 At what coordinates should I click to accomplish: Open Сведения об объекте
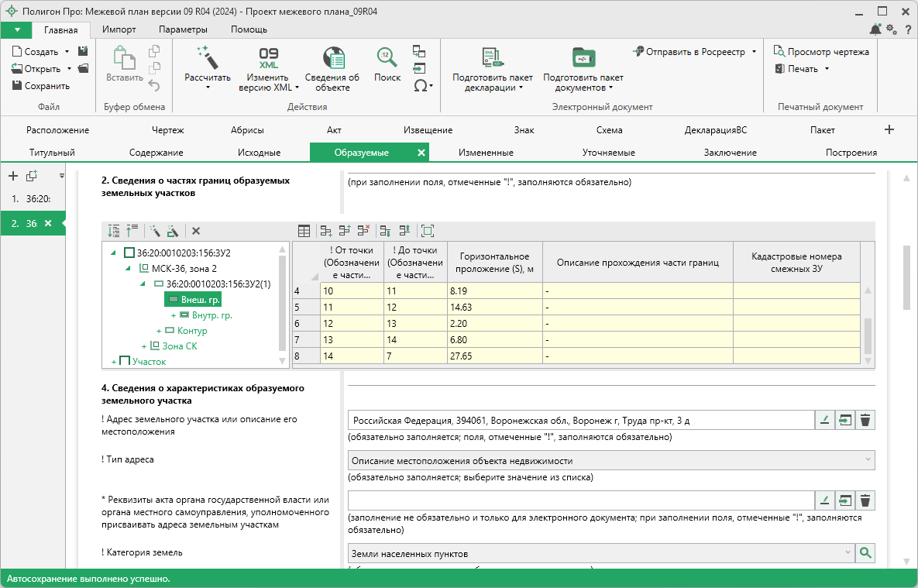tap(332, 59)
